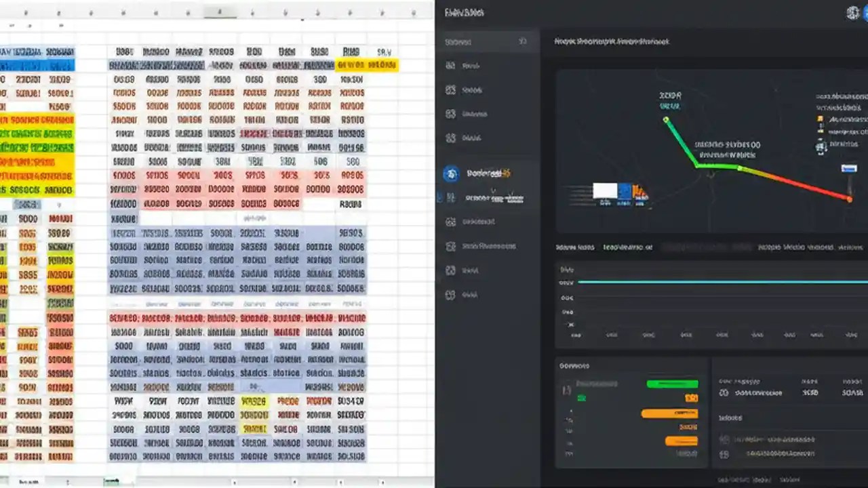Click the green status icon in the summary panel
The width and height of the screenshot is (868, 488).
(582, 398)
